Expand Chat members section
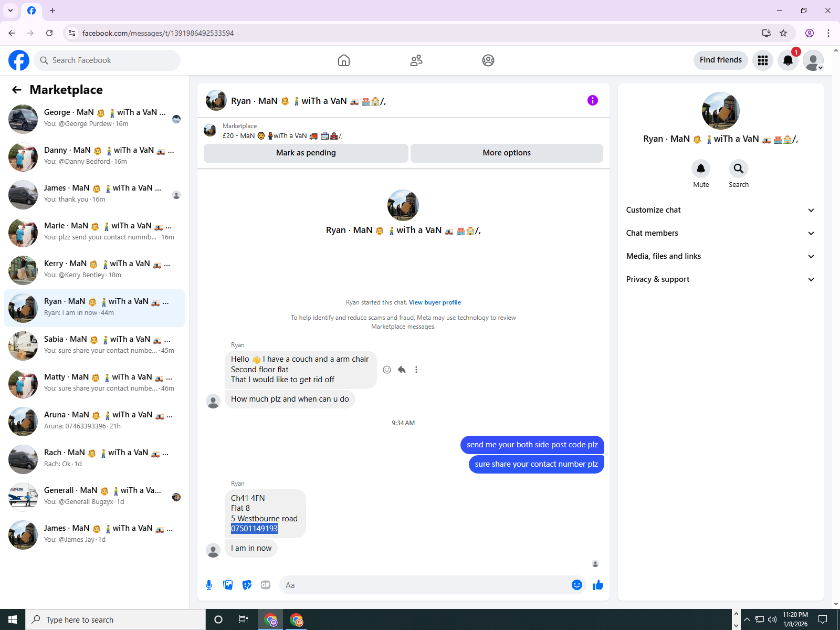The image size is (840, 630). [720, 233]
